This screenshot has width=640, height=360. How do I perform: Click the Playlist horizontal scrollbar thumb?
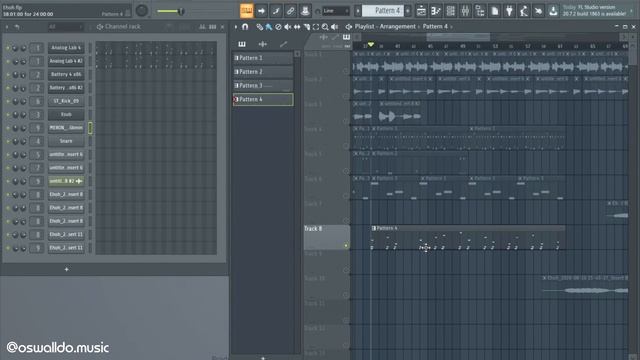click(x=458, y=37)
